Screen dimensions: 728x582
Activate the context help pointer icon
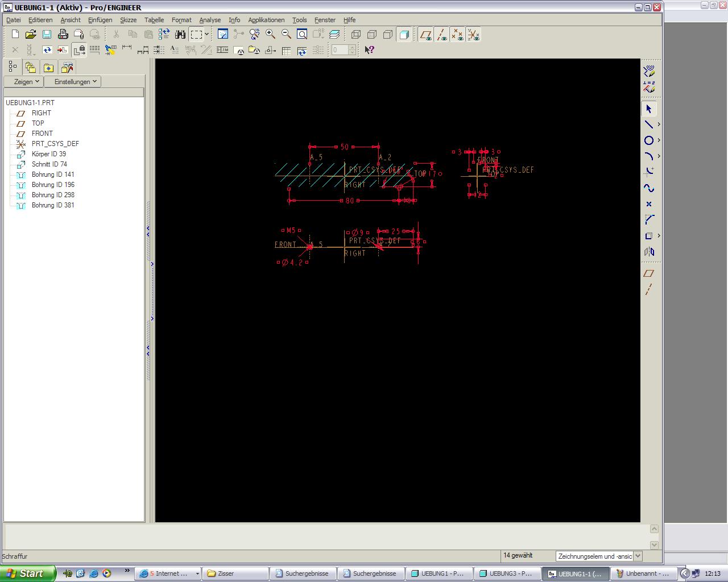[x=369, y=50]
